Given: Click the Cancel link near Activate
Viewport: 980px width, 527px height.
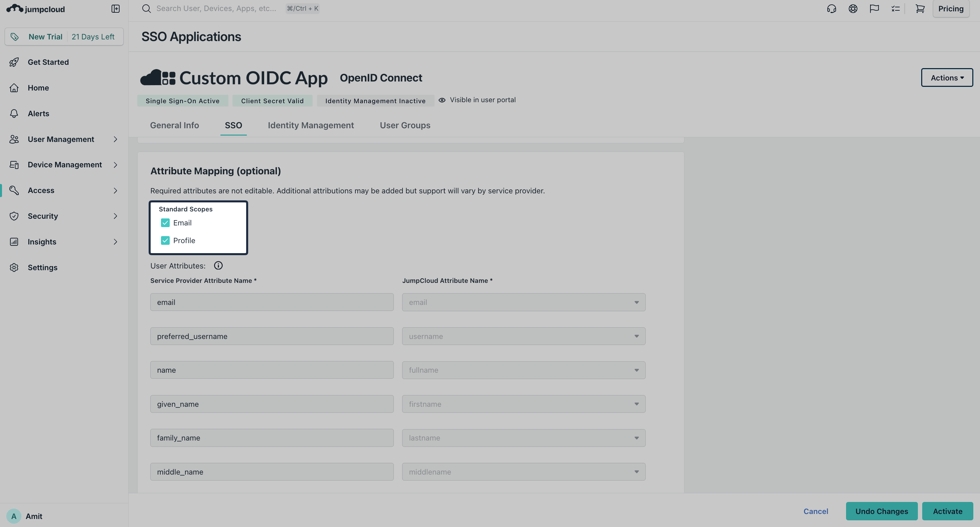Looking at the screenshot, I should coord(816,511).
